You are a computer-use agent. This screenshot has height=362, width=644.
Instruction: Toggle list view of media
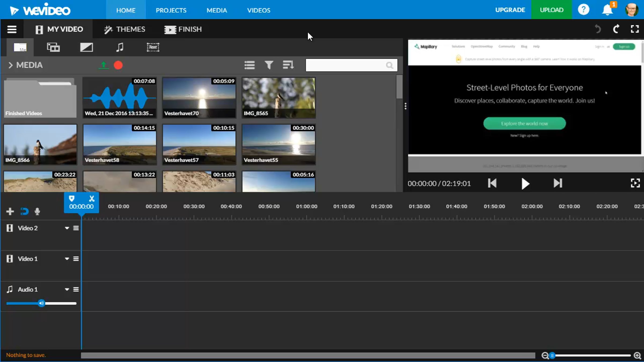pos(249,65)
